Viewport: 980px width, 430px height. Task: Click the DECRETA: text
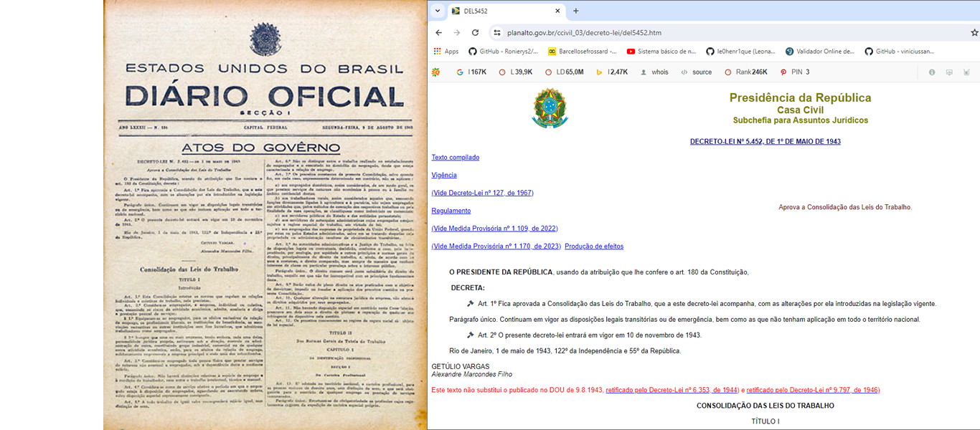tap(468, 287)
